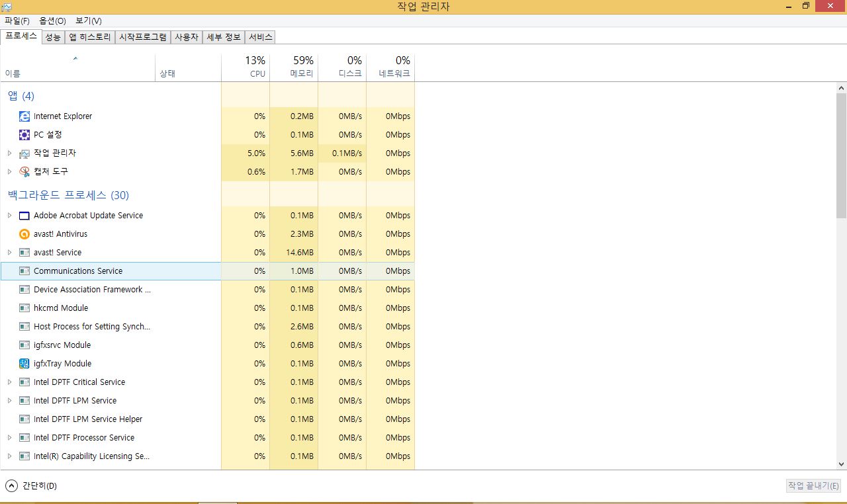Sort processes by 네트워크 column header
The width and height of the screenshot is (847, 504).
[x=390, y=67]
